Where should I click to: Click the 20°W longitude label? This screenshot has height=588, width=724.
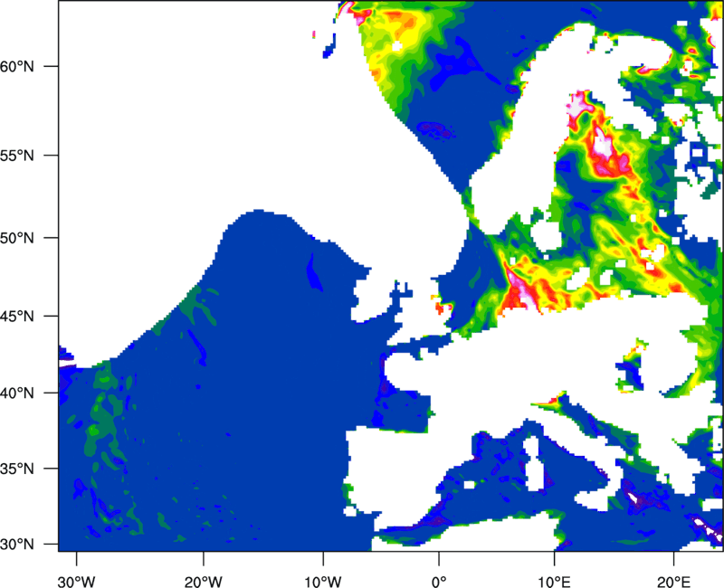(203, 582)
